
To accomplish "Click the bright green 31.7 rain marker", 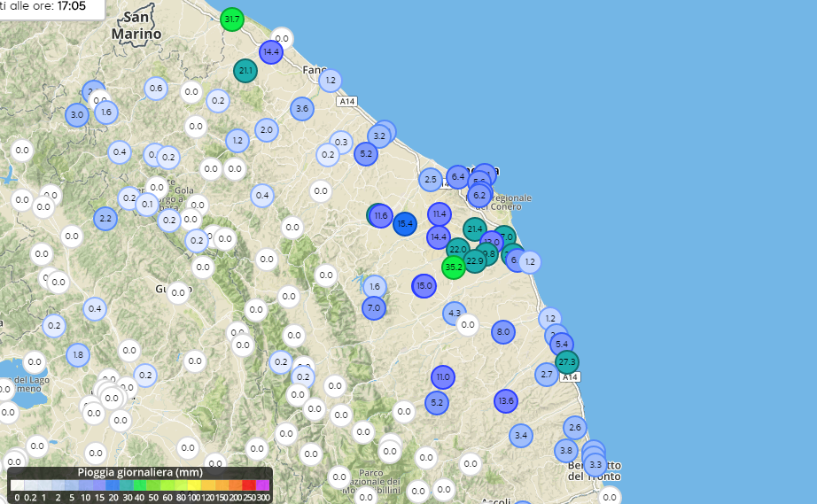I will pyautogui.click(x=232, y=19).
